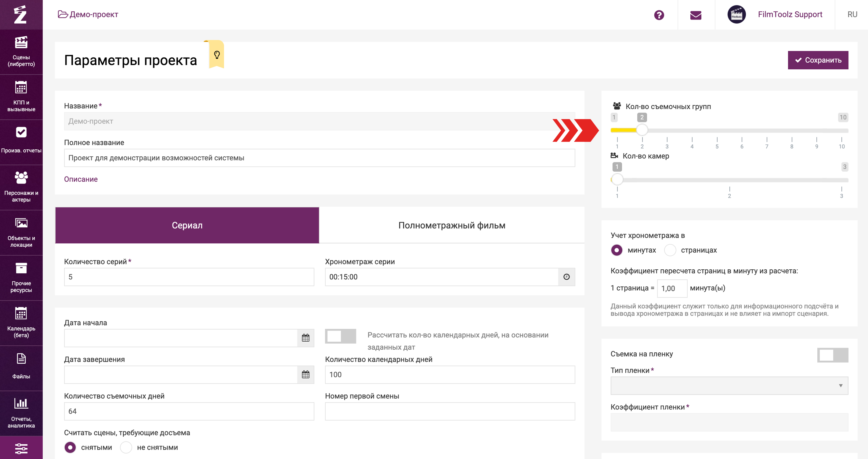The image size is (868, 459).
Task: Open Сцены (либретто) clapperboard sidebar icon
Action: click(x=21, y=43)
